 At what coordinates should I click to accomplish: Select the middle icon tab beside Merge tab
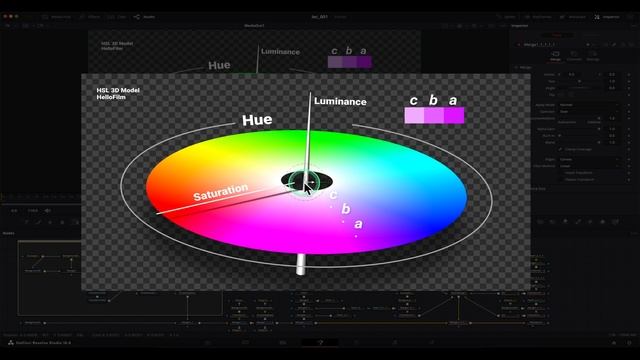pyautogui.click(x=574, y=56)
